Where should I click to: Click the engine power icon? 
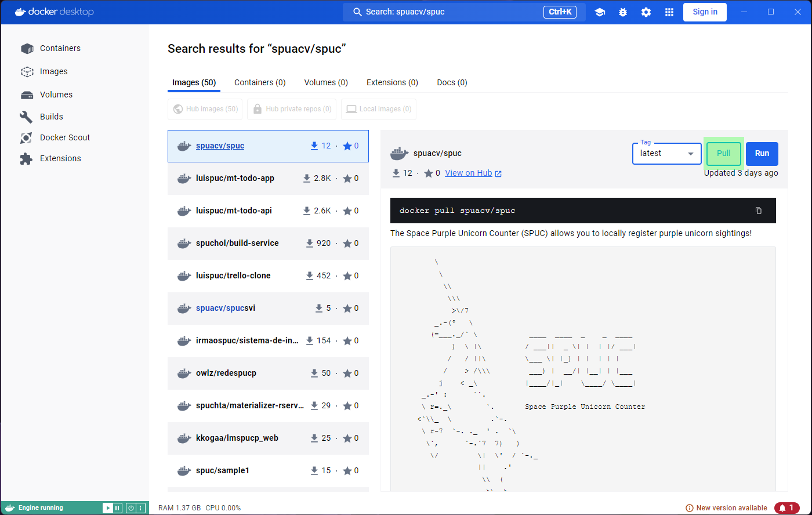(x=131, y=508)
